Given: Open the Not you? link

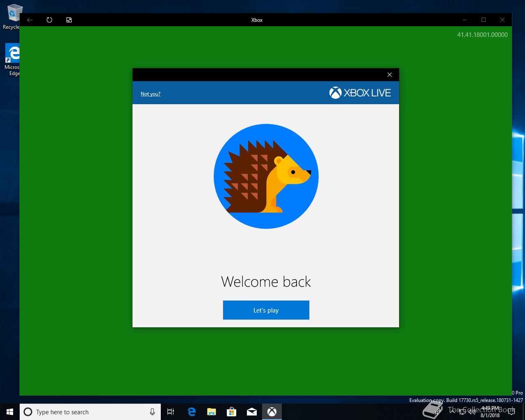Looking at the screenshot, I should [151, 94].
